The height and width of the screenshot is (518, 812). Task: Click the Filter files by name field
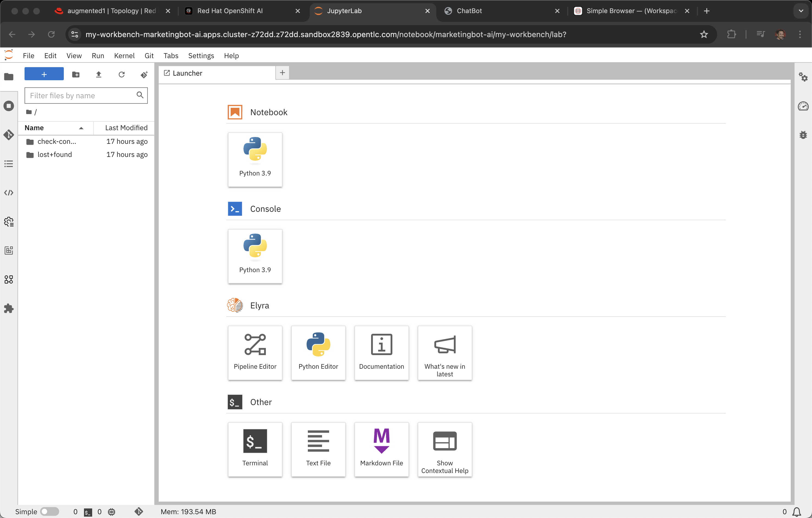click(81, 96)
